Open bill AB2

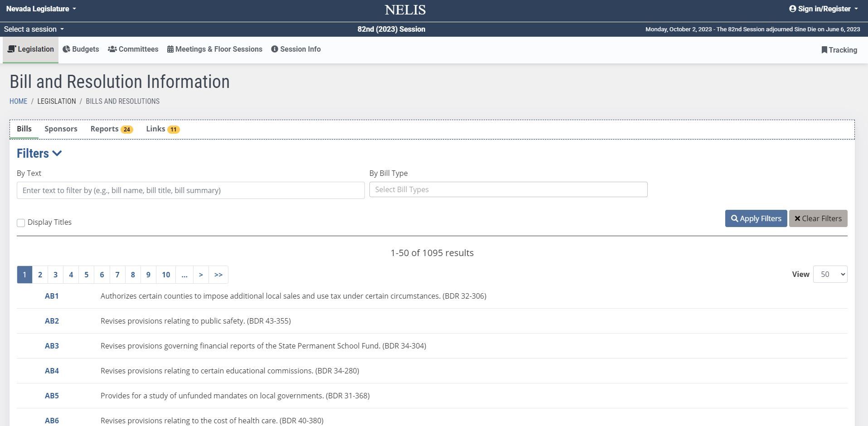[x=52, y=321]
